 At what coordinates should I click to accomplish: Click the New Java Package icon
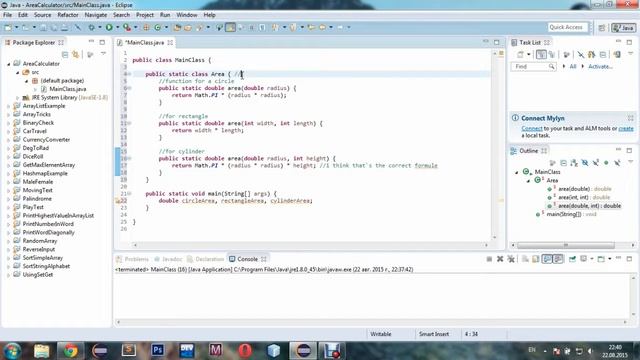[x=146, y=27]
